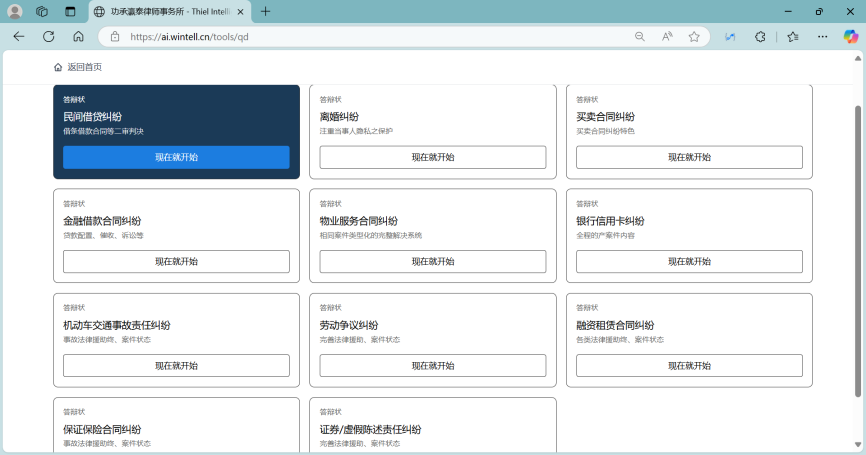Screen dimensions: 866x455
Task: Click the page vertical scrollbar thumb
Action: pyautogui.click(x=858, y=251)
